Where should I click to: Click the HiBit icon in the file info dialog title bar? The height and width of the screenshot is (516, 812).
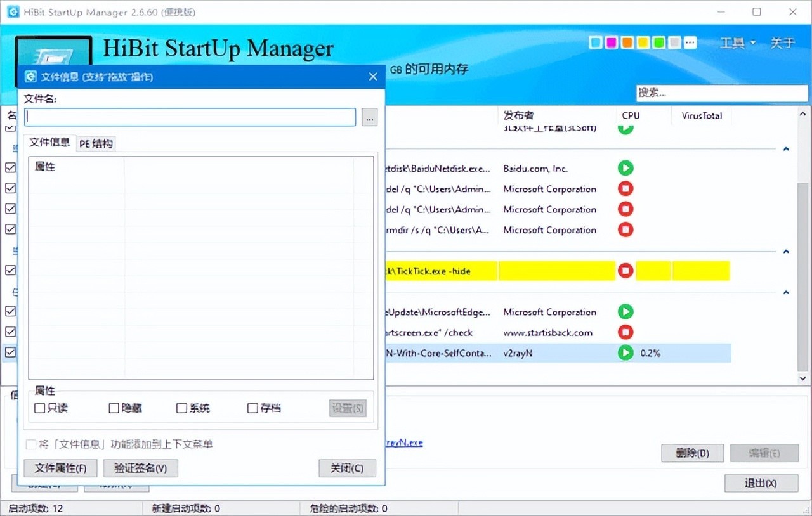point(30,77)
